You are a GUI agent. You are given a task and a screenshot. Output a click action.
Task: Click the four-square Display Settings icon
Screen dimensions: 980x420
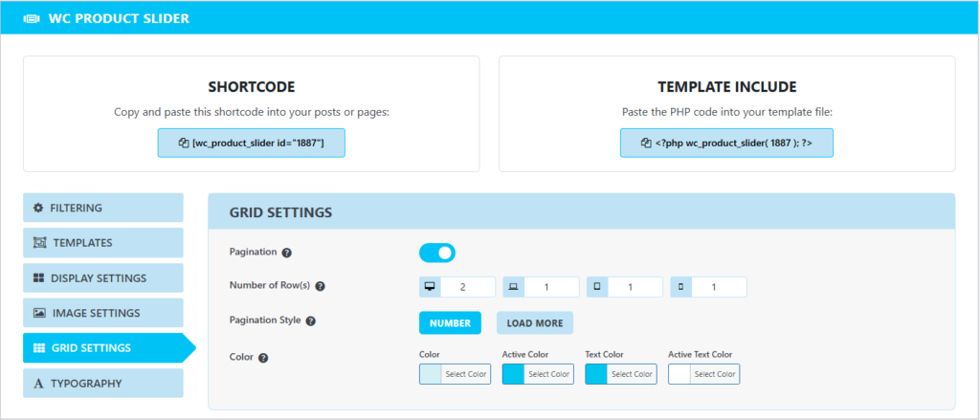pos(38,278)
